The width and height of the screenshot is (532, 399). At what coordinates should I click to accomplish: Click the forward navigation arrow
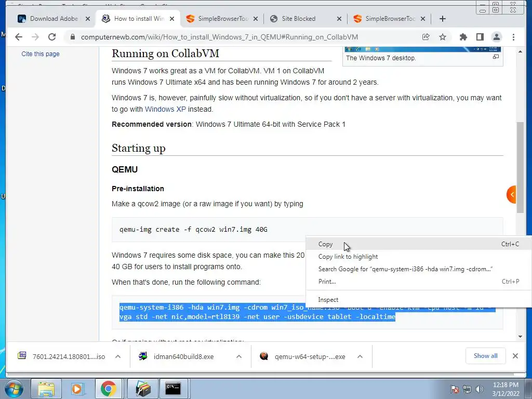pos(35,37)
